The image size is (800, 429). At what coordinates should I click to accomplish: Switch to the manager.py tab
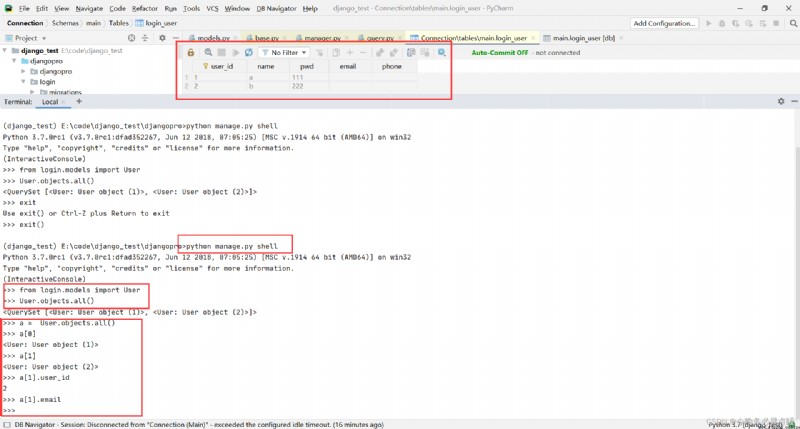(x=322, y=38)
